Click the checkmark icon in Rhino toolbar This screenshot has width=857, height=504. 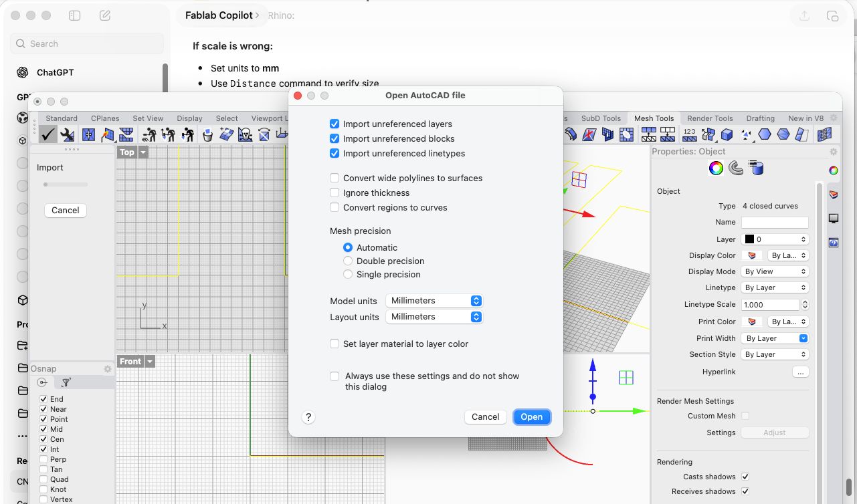(48, 134)
